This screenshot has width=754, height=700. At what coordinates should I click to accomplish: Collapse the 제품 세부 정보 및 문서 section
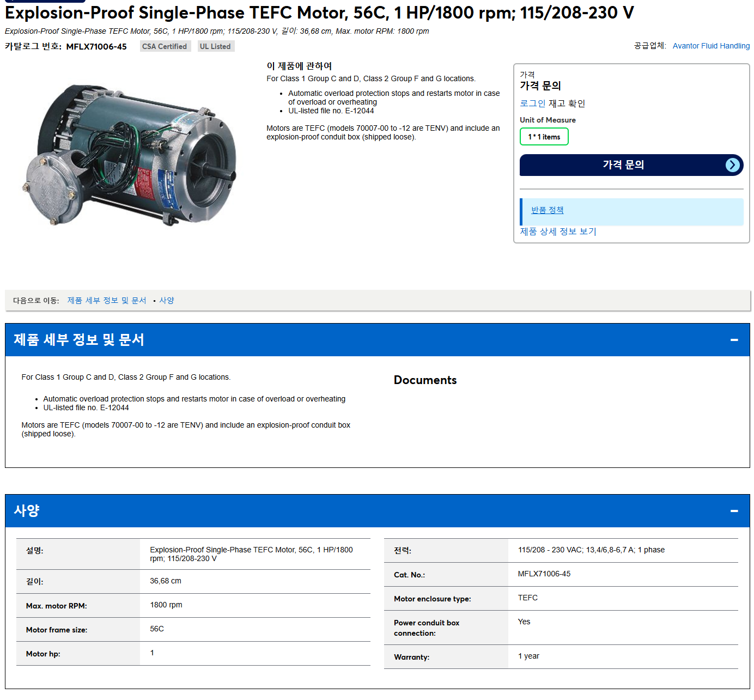coord(734,340)
